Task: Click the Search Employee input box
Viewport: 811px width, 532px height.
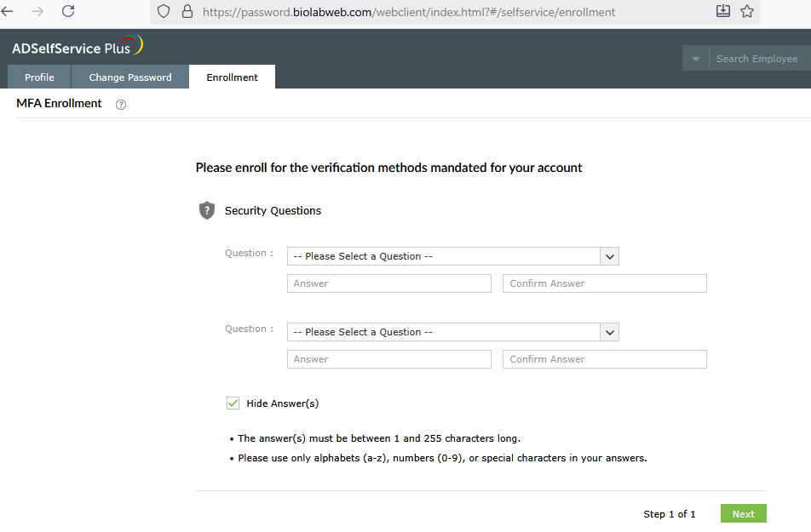Action: 757,59
